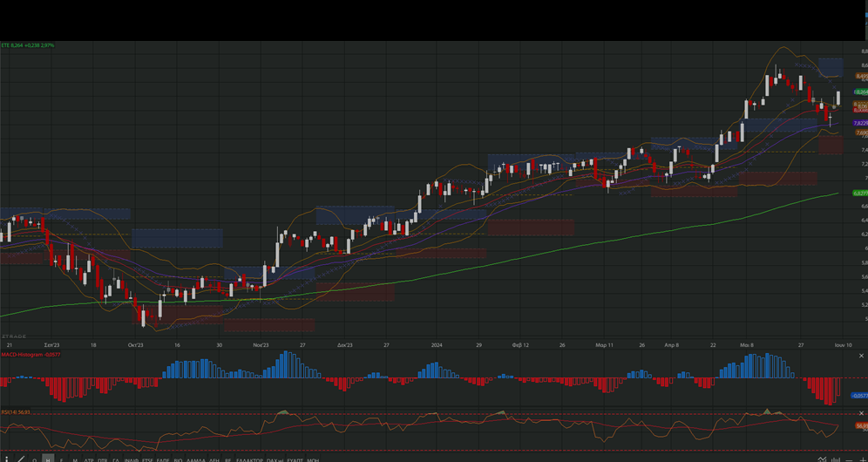Click the Οκτ'23 date label on time axis
The width and height of the screenshot is (868, 462).
tap(136, 344)
